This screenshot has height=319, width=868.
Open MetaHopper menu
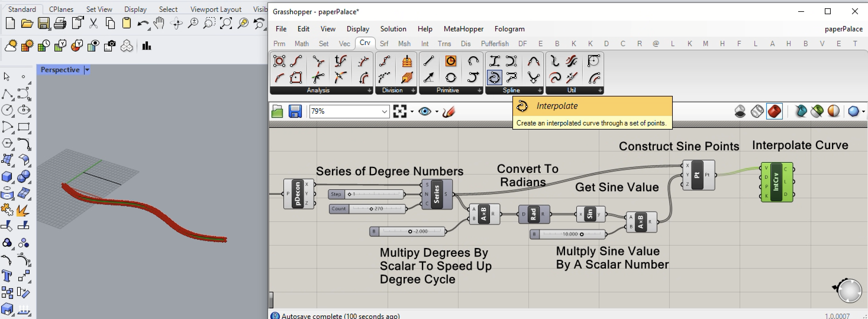click(463, 29)
